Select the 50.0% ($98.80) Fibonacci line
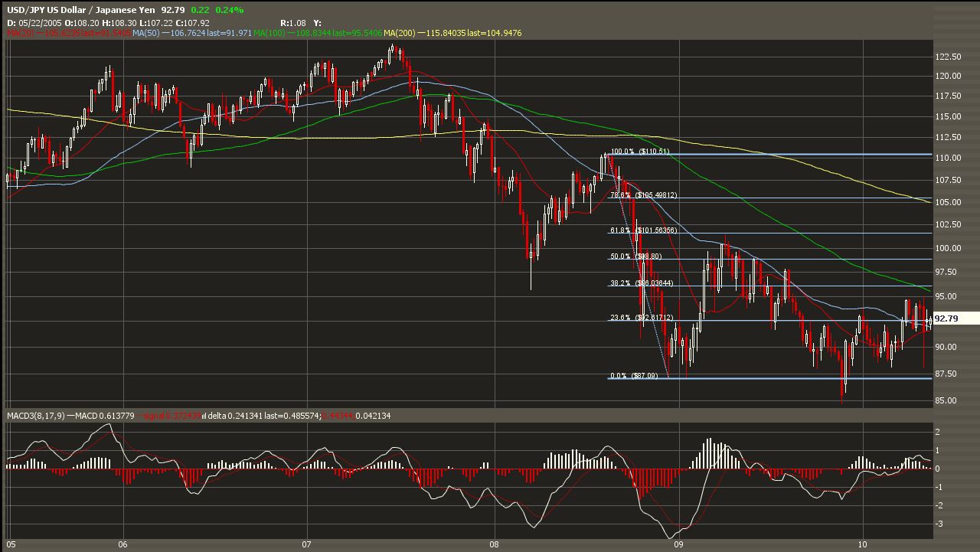Screen dimensions: 980x552 point(636,256)
